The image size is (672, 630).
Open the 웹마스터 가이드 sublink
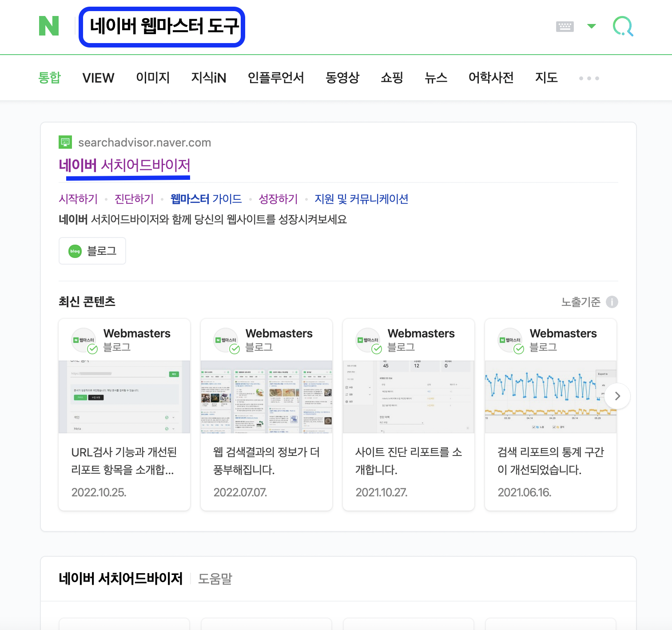pyautogui.click(x=206, y=199)
